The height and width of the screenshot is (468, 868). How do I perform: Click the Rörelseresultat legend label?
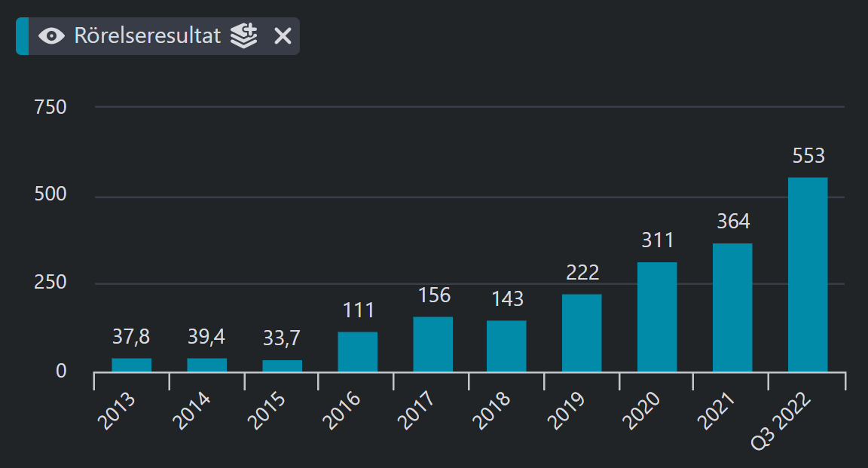click(147, 36)
